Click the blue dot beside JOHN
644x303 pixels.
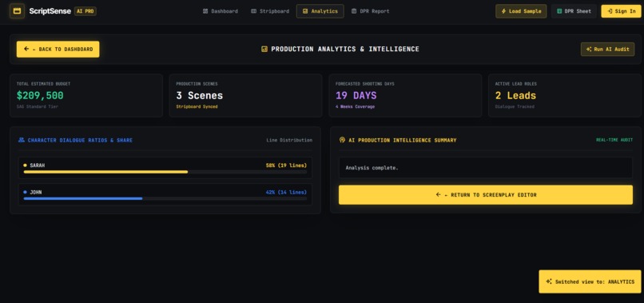[x=25, y=192]
